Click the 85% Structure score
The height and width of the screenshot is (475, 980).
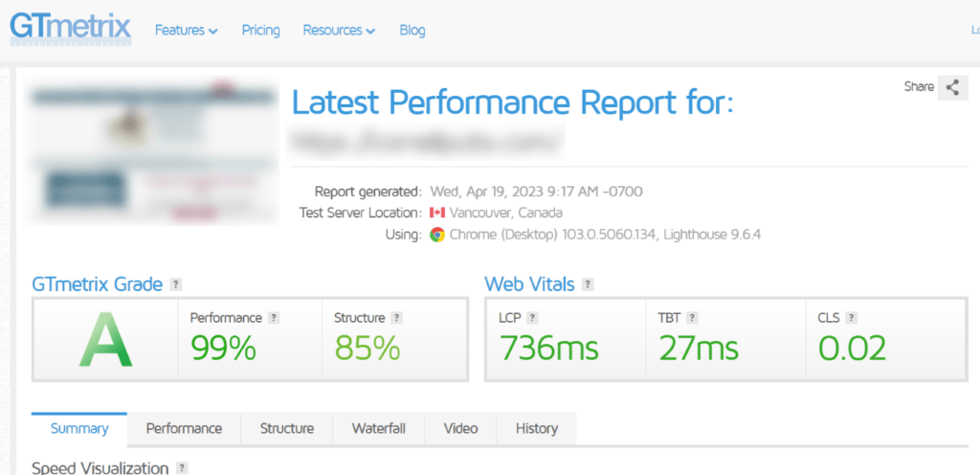(367, 349)
